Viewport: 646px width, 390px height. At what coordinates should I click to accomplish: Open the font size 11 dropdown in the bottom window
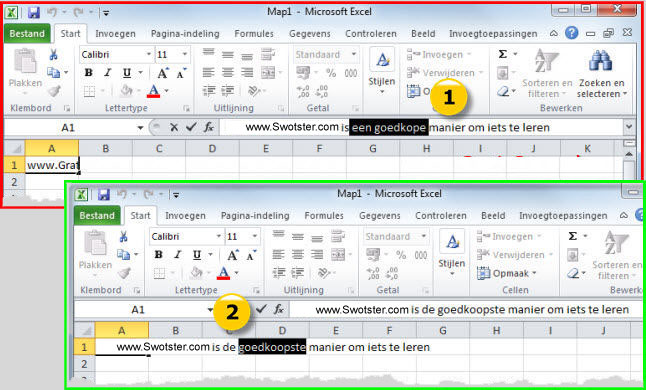254,236
